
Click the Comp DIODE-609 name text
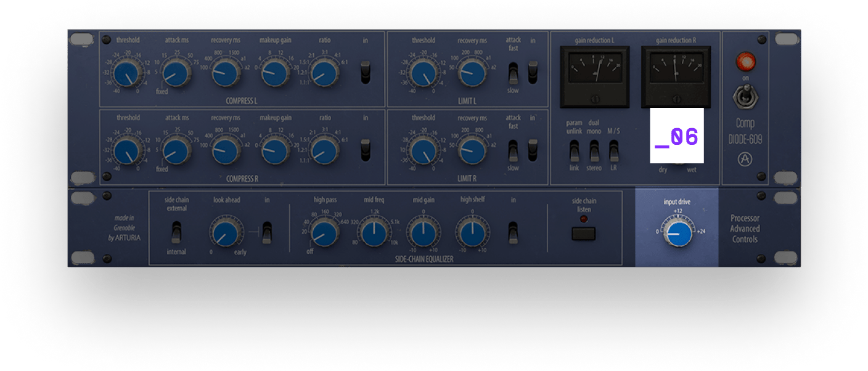click(745, 131)
